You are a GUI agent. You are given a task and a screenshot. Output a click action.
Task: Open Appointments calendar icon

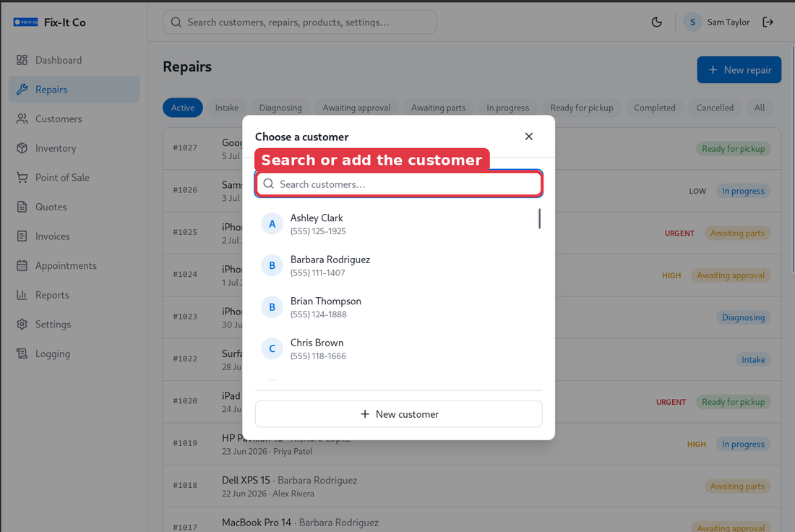[22, 265]
